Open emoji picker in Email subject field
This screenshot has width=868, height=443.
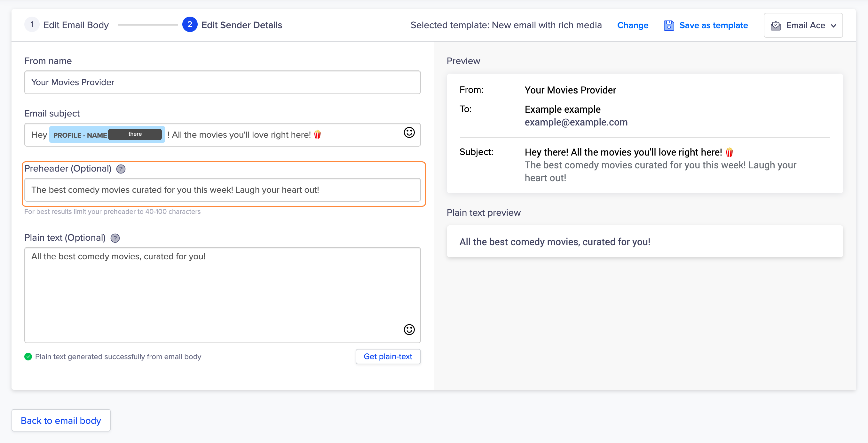409,133
